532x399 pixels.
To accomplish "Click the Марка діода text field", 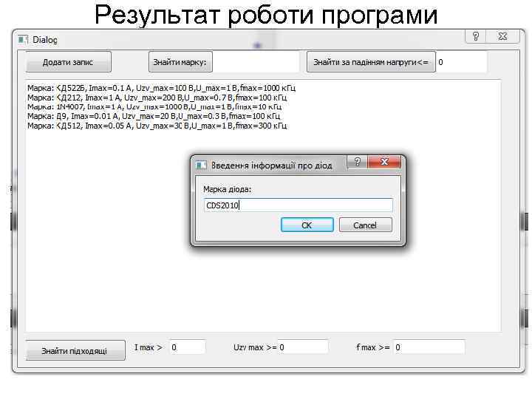I will click(299, 205).
